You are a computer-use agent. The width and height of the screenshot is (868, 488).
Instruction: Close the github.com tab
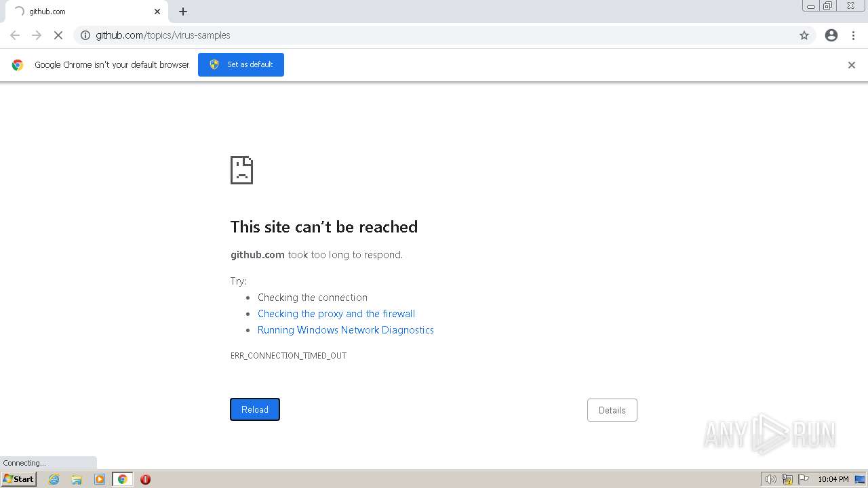[157, 12]
